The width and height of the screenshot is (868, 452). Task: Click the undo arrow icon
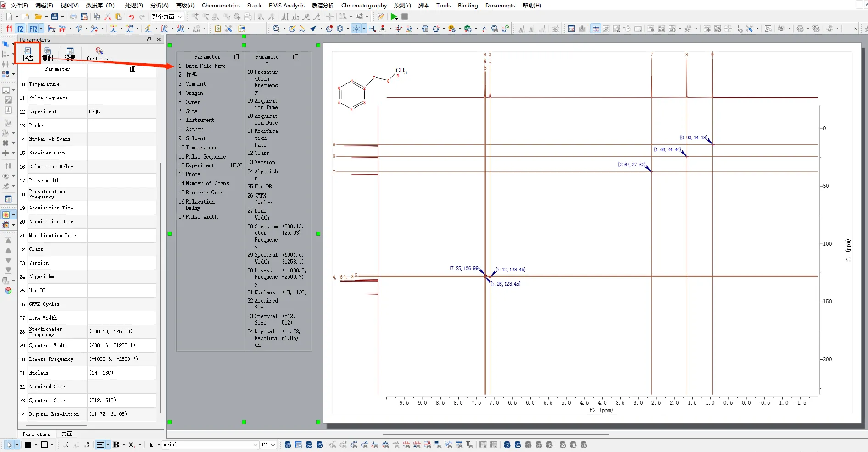(131, 17)
